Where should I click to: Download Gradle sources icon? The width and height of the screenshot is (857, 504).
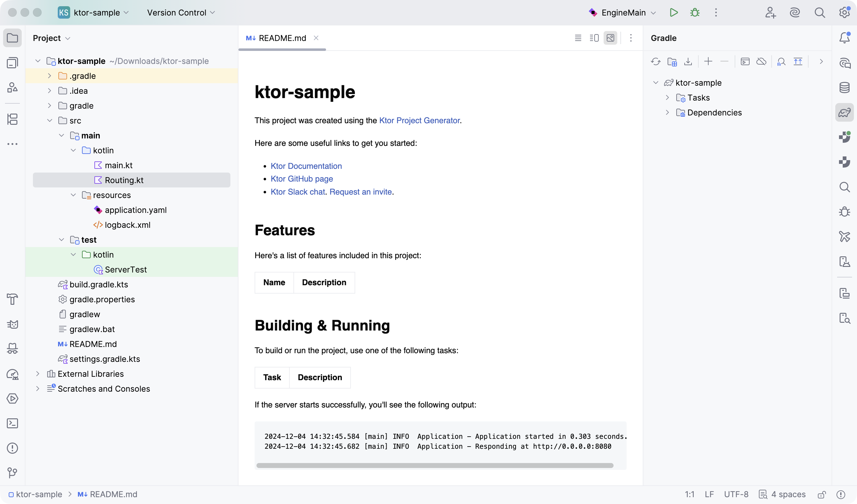coord(688,61)
